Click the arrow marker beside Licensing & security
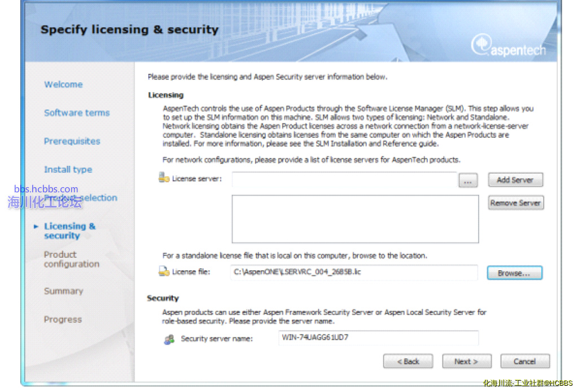 pyautogui.click(x=36, y=226)
